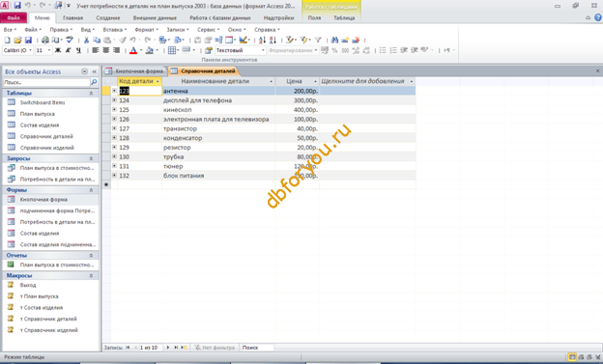This screenshot has width=603, height=364.
Task: Open table План выпуска in navigation
Action: 38,114
